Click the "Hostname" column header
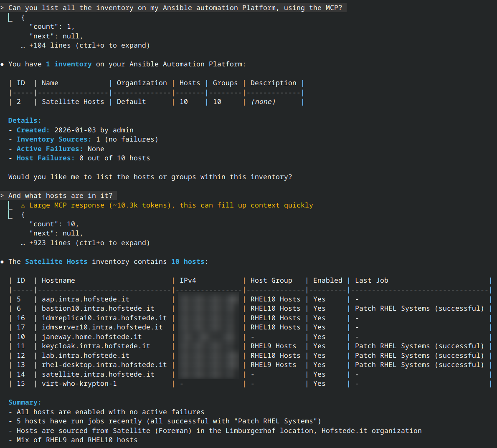The width and height of the screenshot is (497, 448). pyautogui.click(x=58, y=281)
